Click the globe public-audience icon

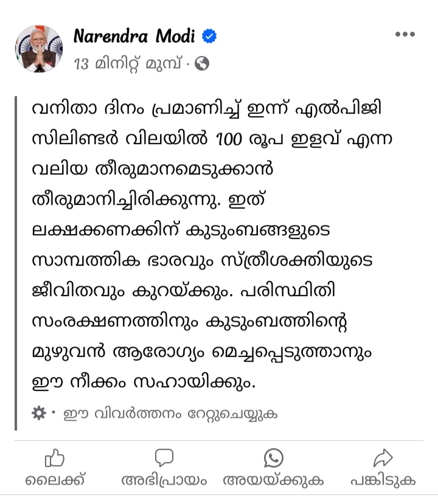203,63
